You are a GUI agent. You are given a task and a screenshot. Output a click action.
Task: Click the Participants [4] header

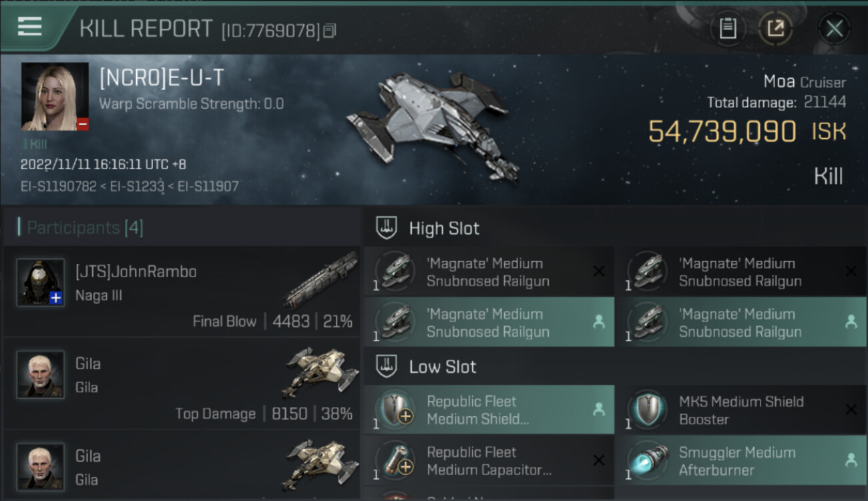(85, 228)
